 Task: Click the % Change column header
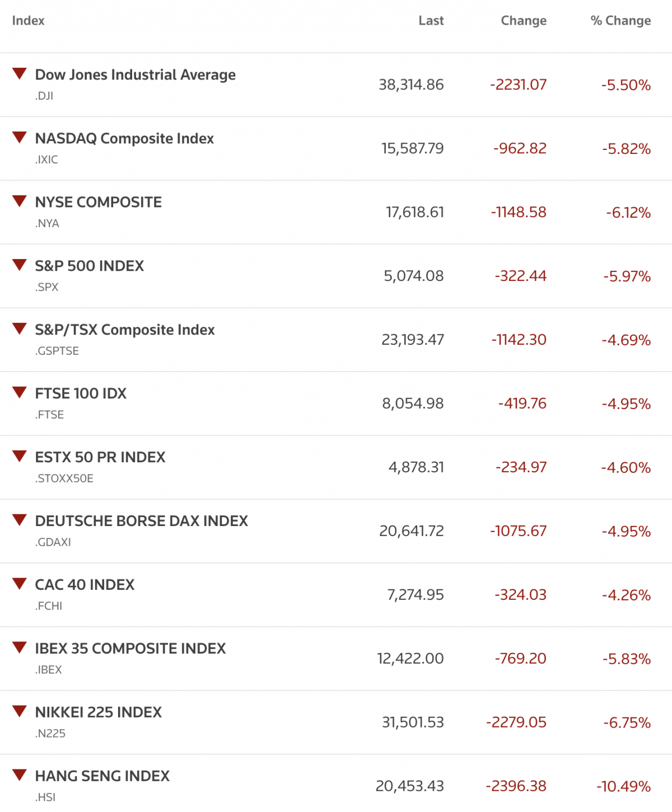click(x=620, y=21)
